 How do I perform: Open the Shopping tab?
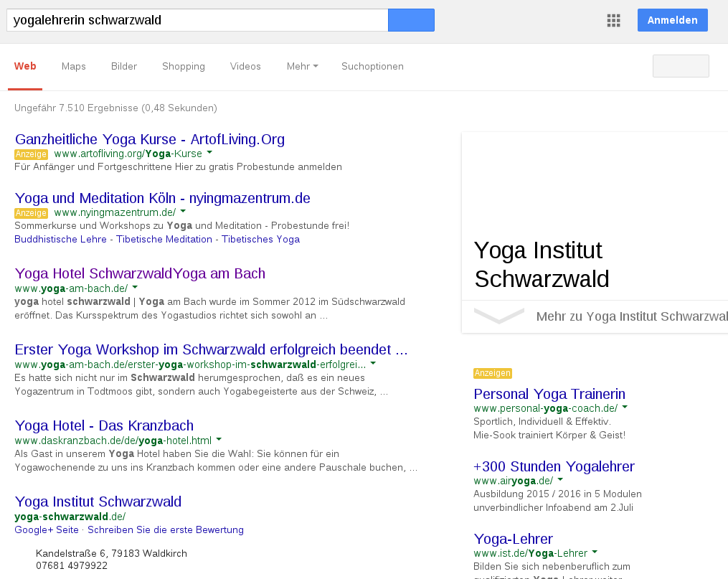[x=184, y=67]
